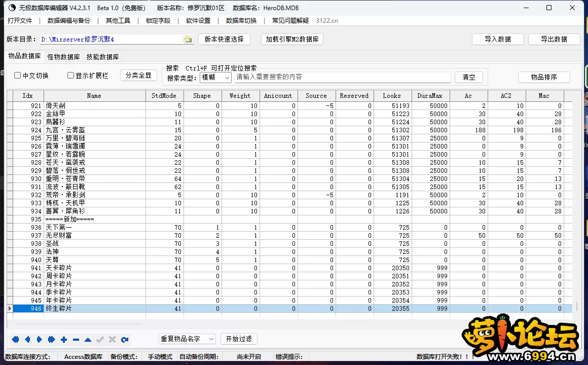
Task: Select the 终生碎片 name cell
Action: (x=94, y=308)
